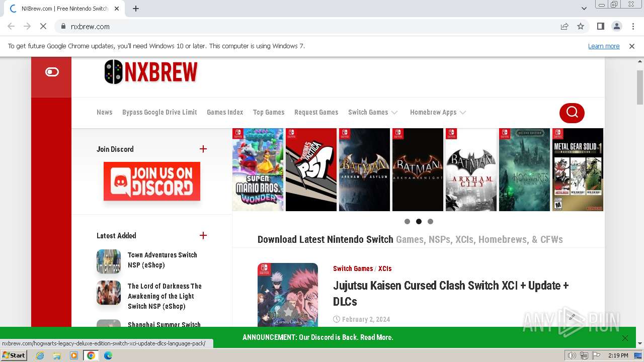Open Persona 5 Tactica cover
The height and width of the screenshot is (362, 644).
311,169
